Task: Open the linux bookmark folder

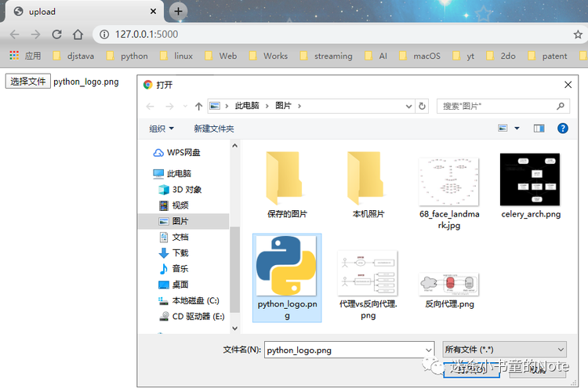Action: coord(176,56)
